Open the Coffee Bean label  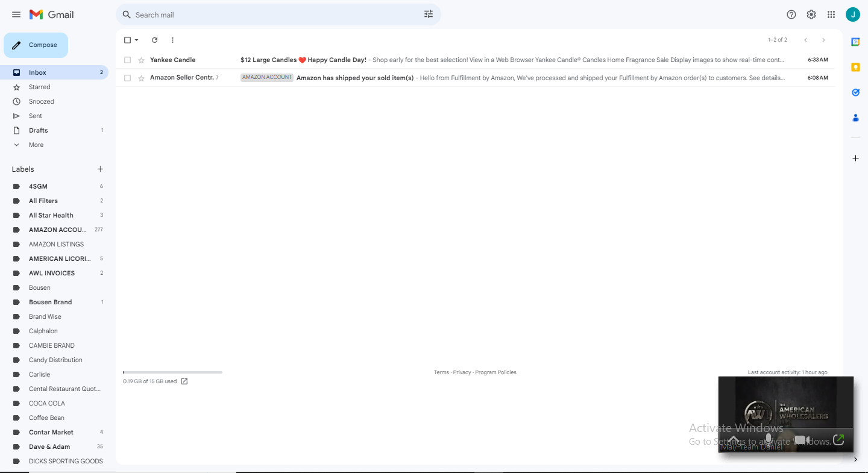[54, 418]
